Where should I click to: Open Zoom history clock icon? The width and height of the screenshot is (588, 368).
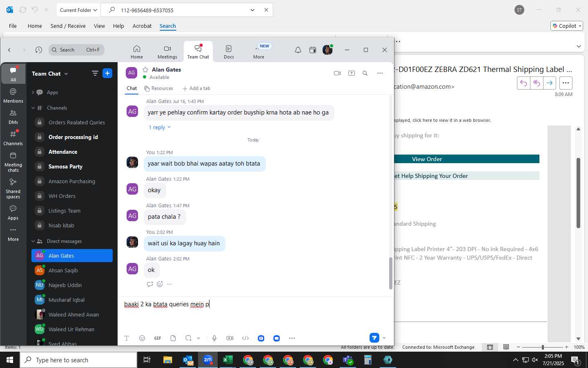click(39, 50)
